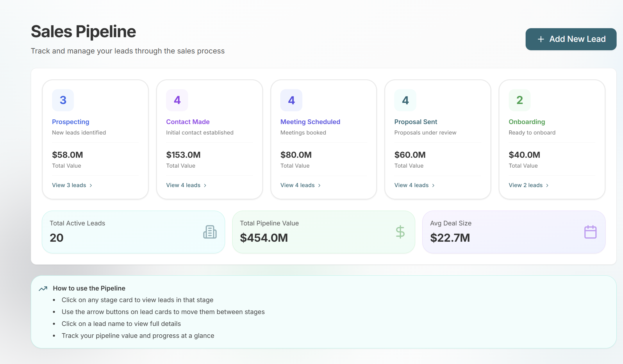Open View 4 leads link under Meeting Scheduled

[x=297, y=185]
